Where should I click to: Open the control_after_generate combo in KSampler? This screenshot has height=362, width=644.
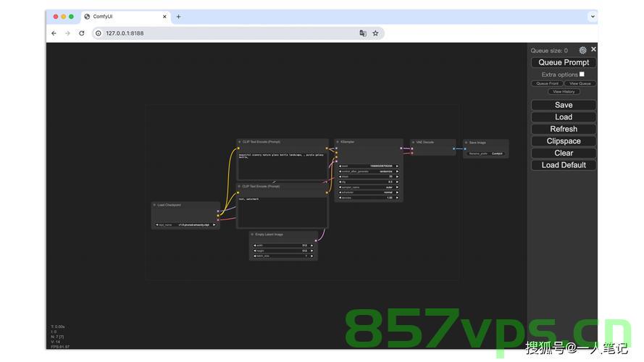coord(369,172)
